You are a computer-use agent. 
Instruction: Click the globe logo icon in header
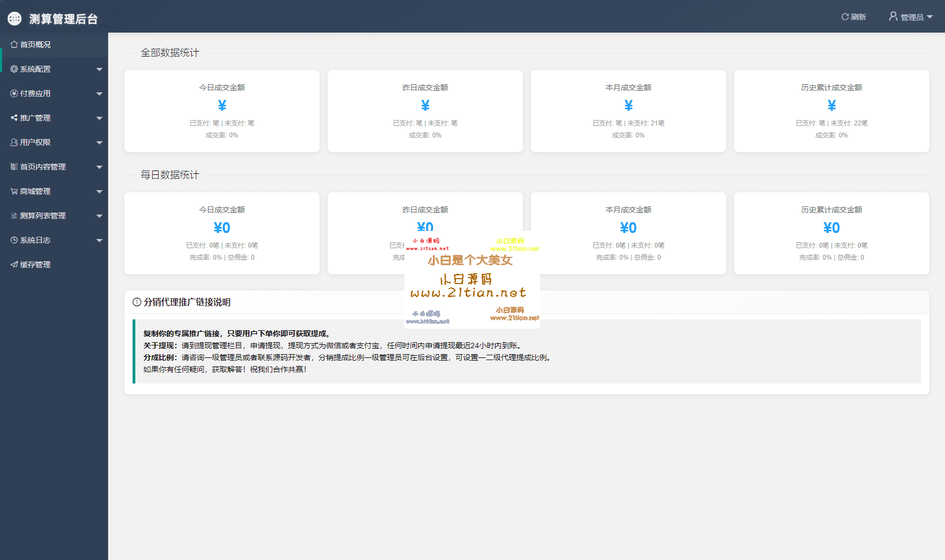pyautogui.click(x=15, y=18)
